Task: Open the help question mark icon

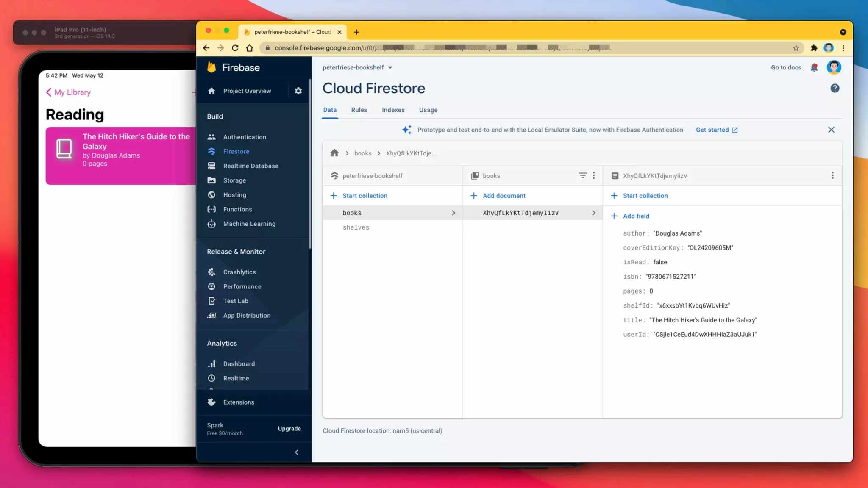Action: 835,88
